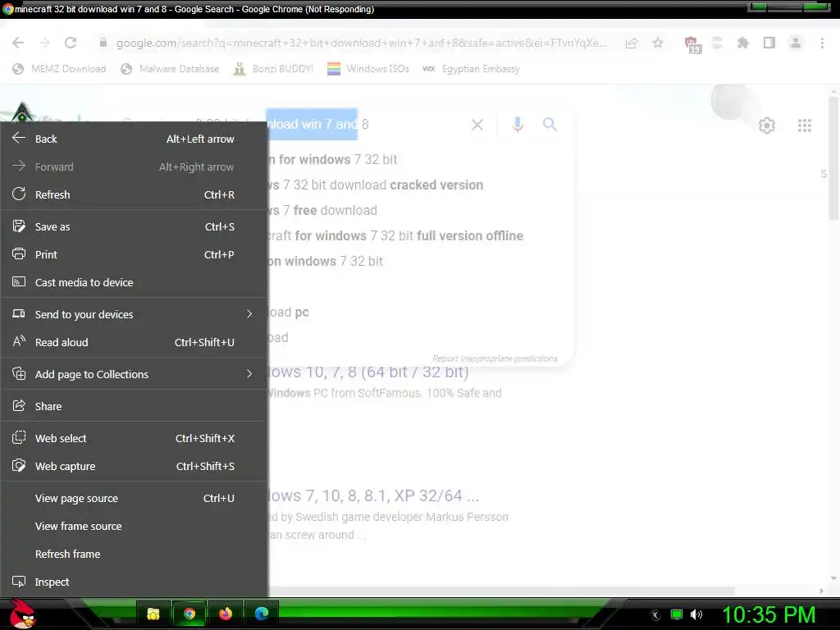
Task: Click the toolbar reload icon
Action: (x=71, y=43)
